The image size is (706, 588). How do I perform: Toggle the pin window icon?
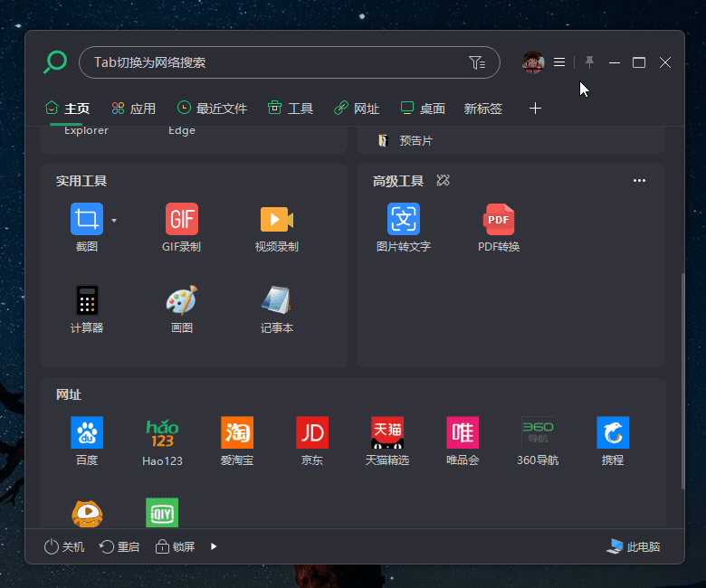[x=589, y=62]
